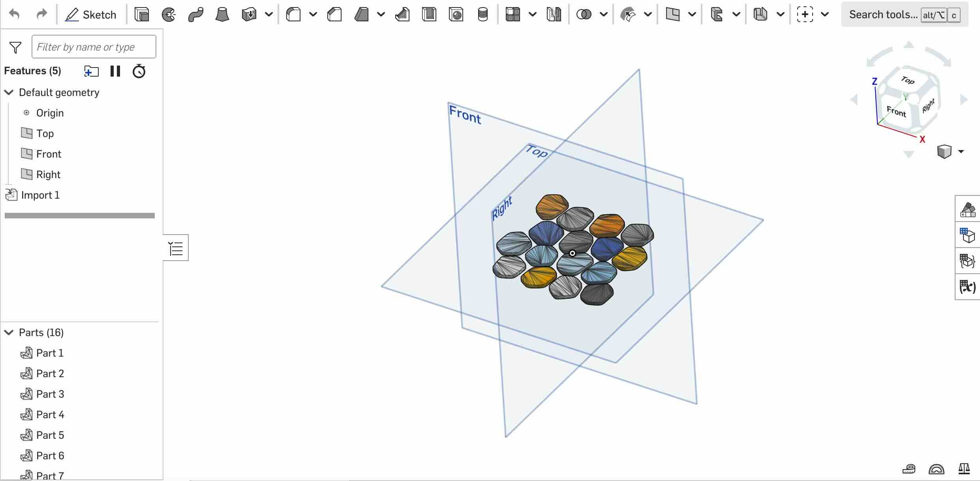
Task: Open the filter funnel options
Action: pos(15,47)
